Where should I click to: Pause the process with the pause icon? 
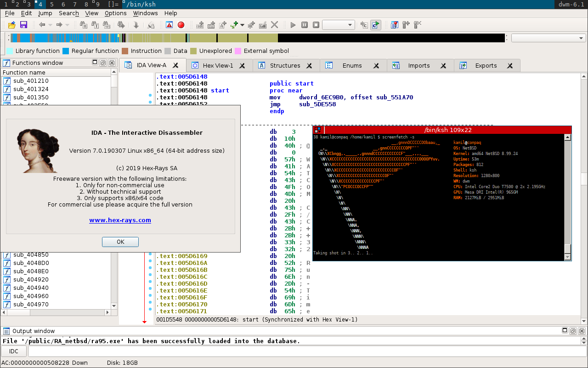305,25
